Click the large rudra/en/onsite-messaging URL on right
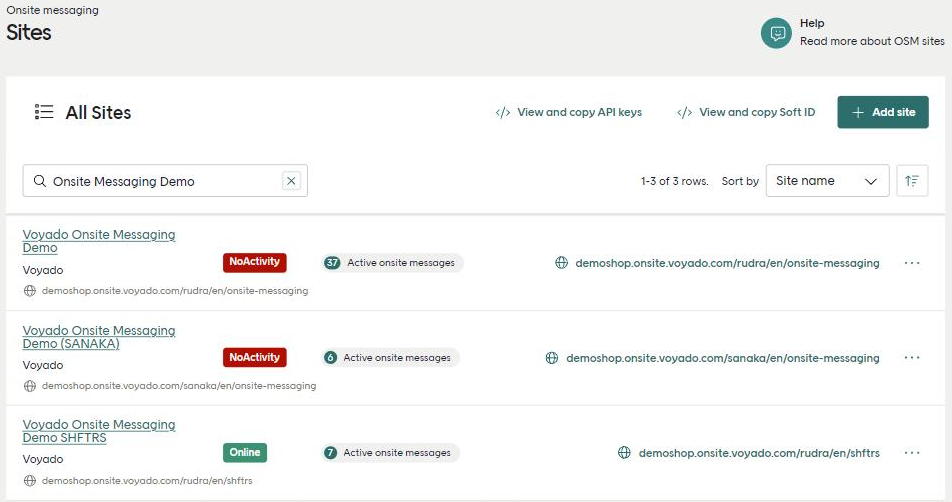The height and width of the screenshot is (502, 952). pos(727,263)
